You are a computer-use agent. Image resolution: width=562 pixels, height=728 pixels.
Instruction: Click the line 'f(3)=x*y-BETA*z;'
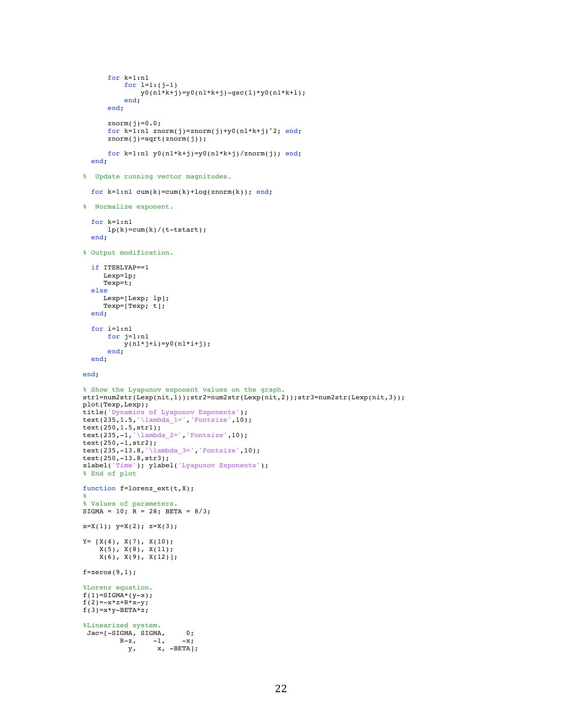tap(116, 610)
